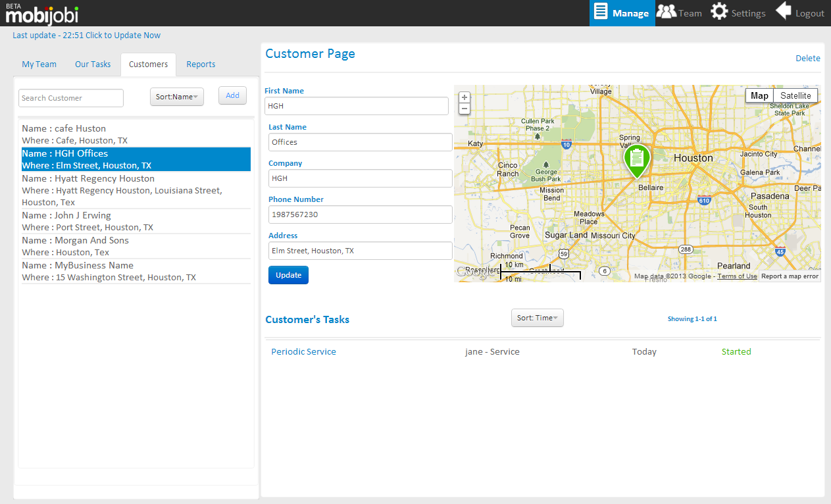Click the Manage list icon in header
This screenshot has height=504, width=831.
[600, 12]
